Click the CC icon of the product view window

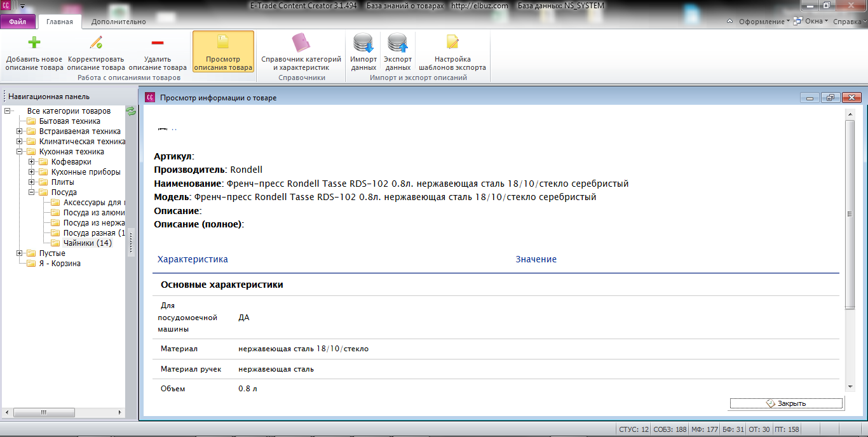(x=150, y=98)
